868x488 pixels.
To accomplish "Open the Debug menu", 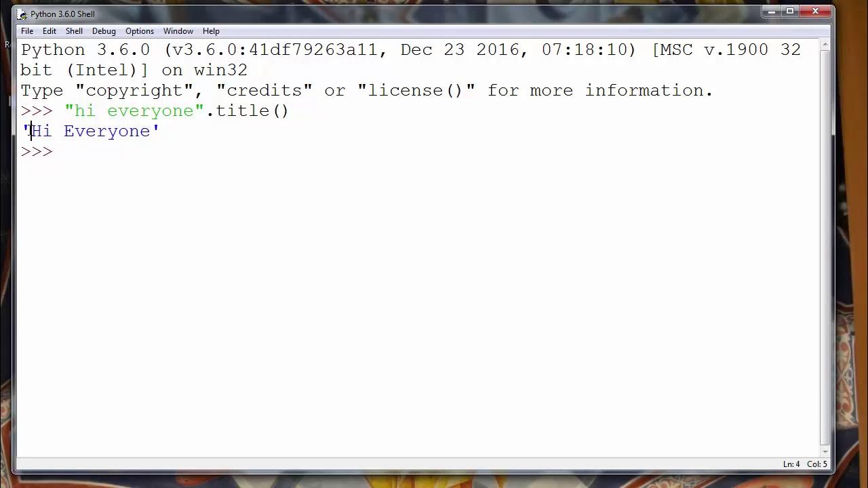I will coord(104,31).
